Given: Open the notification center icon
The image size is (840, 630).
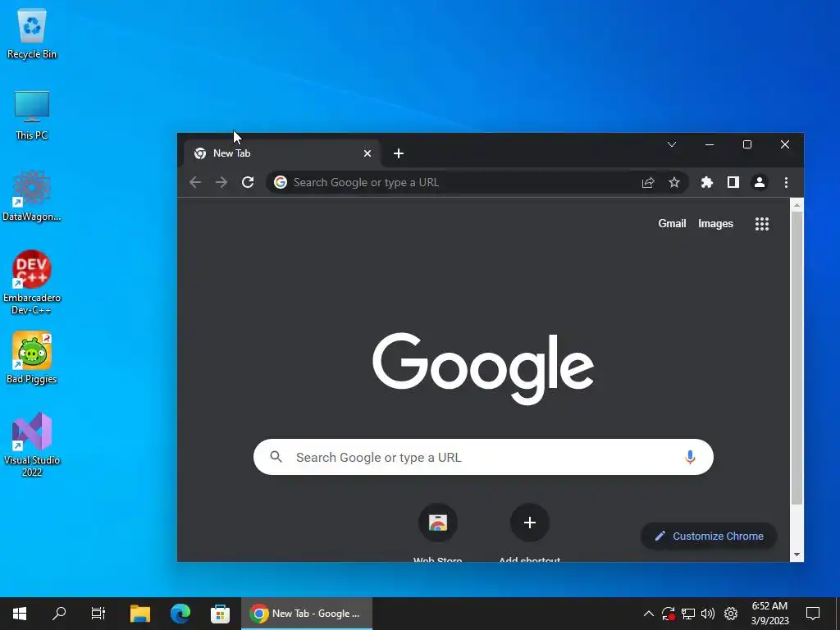Looking at the screenshot, I should [x=813, y=614].
